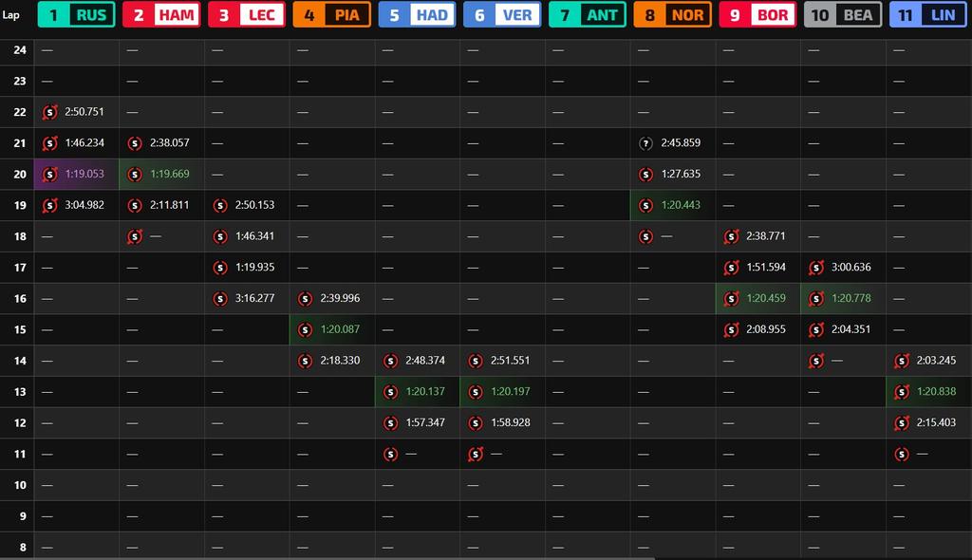The height and width of the screenshot is (560, 972).
Task: Select the 1 RUS driver header
Action: tap(76, 14)
